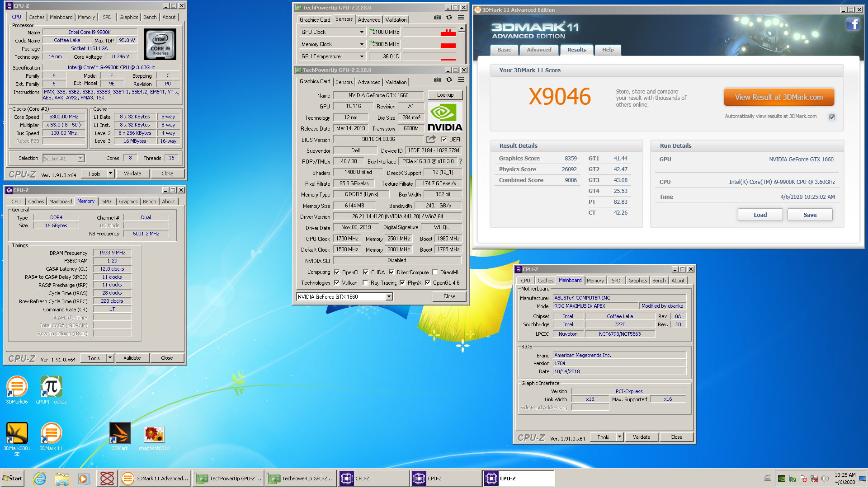Click View Result at 3DMark.com button

(779, 97)
